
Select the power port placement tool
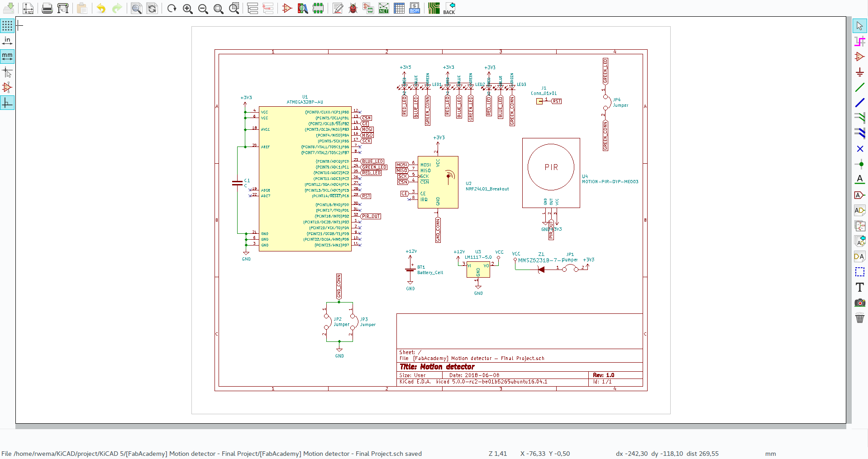pos(859,72)
